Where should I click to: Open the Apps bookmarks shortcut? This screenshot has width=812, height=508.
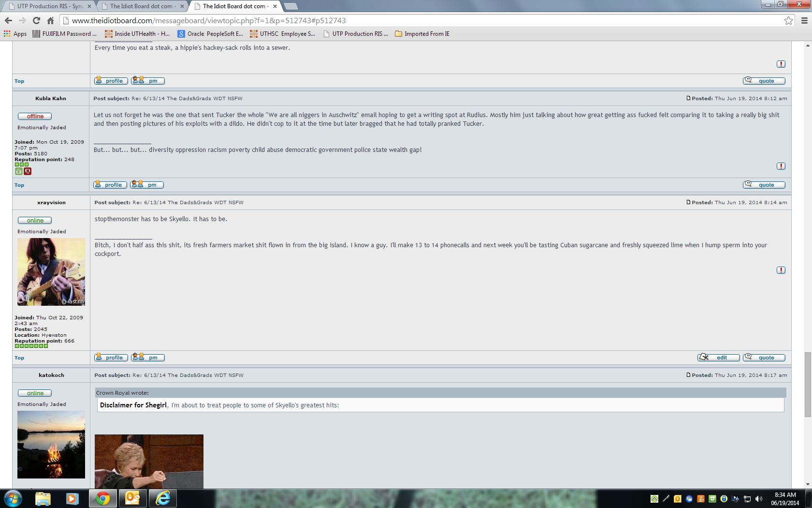(x=15, y=34)
